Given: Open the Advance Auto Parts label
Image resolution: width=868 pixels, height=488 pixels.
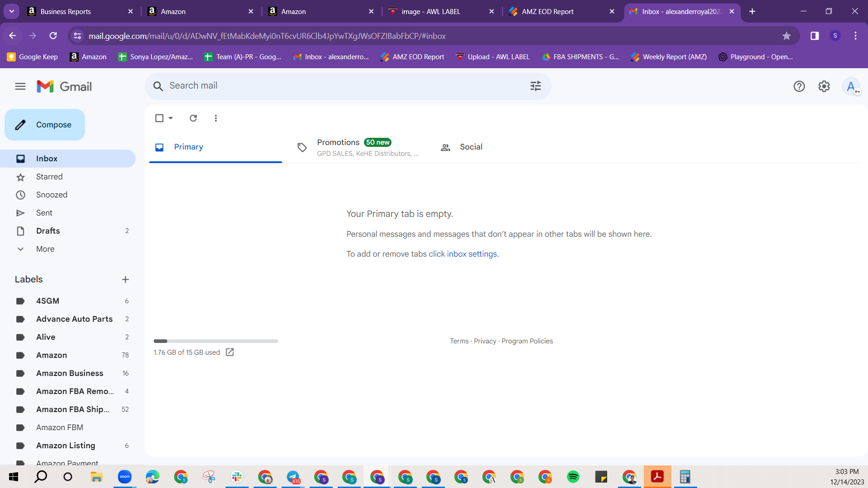Looking at the screenshot, I should [68, 319].
